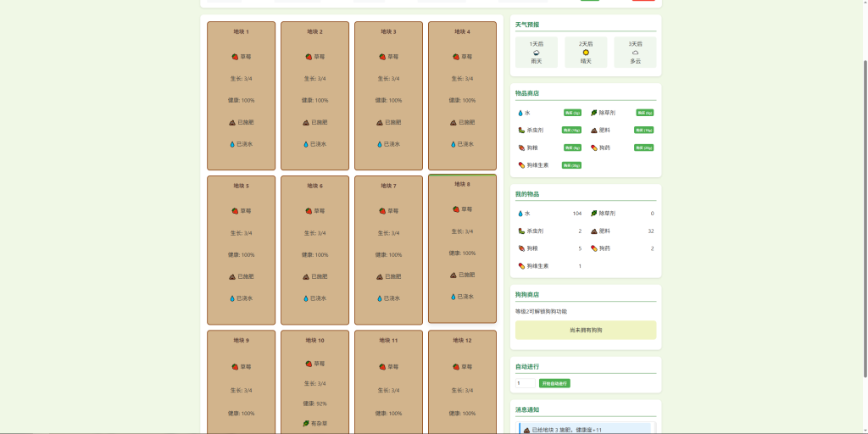Click the water drop icon on 地块 4
Image resolution: width=868 pixels, height=434 pixels.
point(453,144)
